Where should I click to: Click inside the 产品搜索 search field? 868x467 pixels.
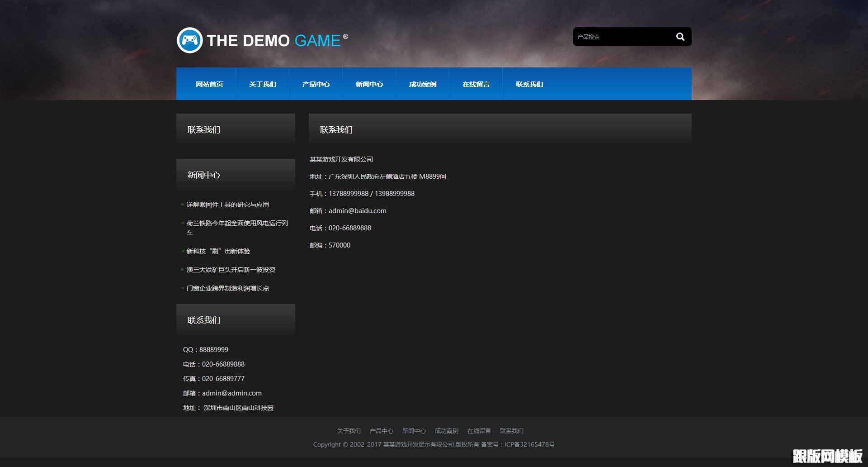622,37
